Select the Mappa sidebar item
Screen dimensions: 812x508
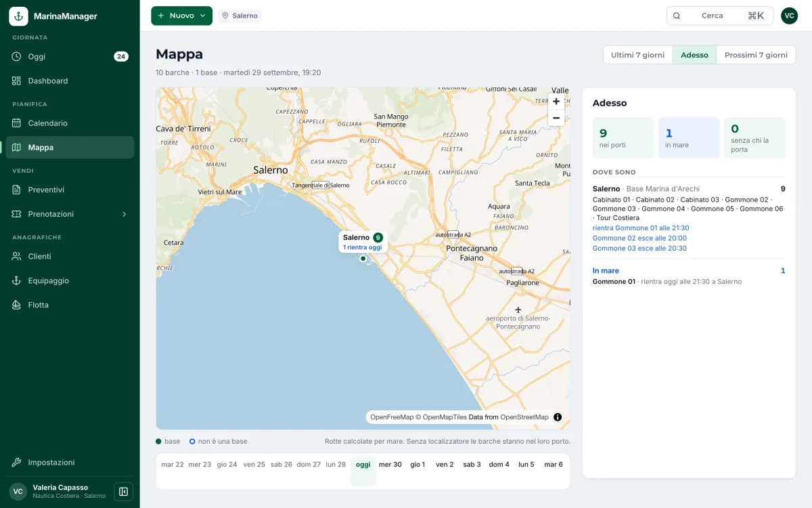pos(70,148)
